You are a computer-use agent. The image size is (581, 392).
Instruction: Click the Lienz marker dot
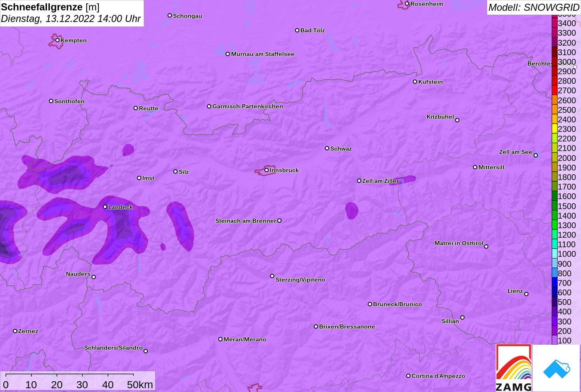point(526,294)
